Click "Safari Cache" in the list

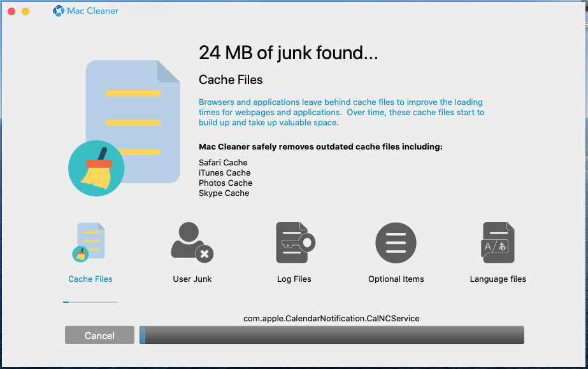223,163
